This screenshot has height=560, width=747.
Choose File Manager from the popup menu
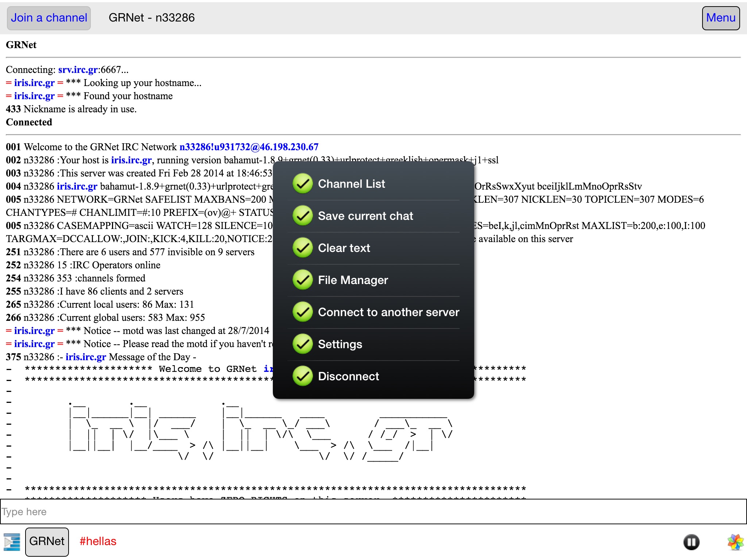353,280
